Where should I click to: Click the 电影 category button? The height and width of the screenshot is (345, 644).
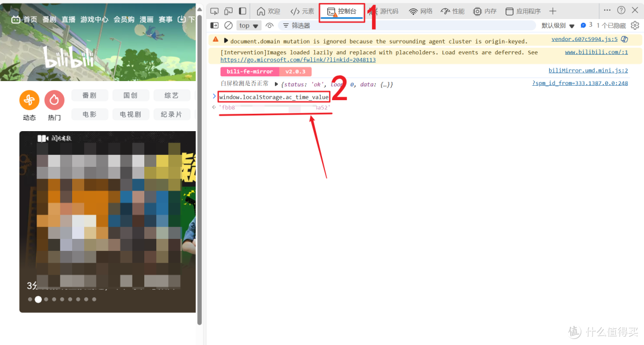tap(89, 114)
